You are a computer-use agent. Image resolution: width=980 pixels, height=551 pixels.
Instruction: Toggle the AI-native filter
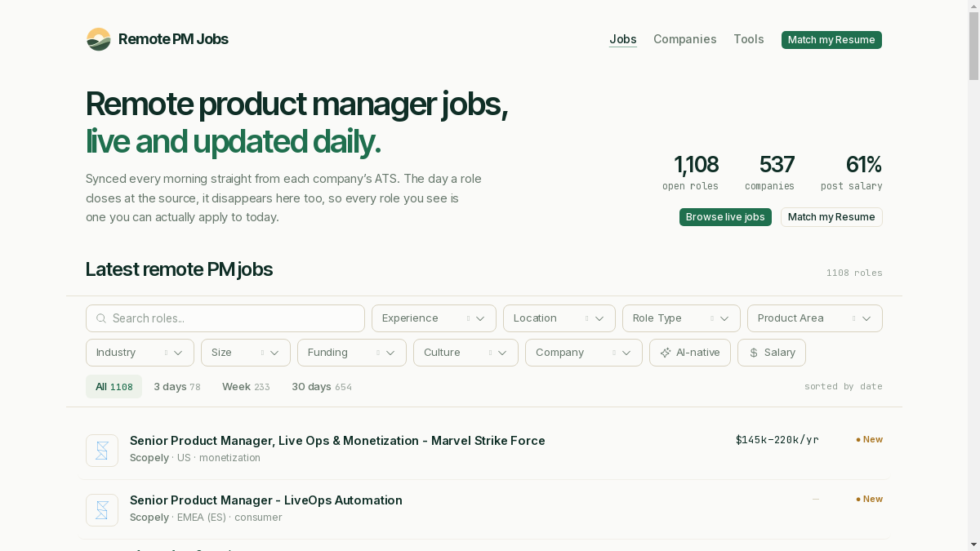coord(690,353)
